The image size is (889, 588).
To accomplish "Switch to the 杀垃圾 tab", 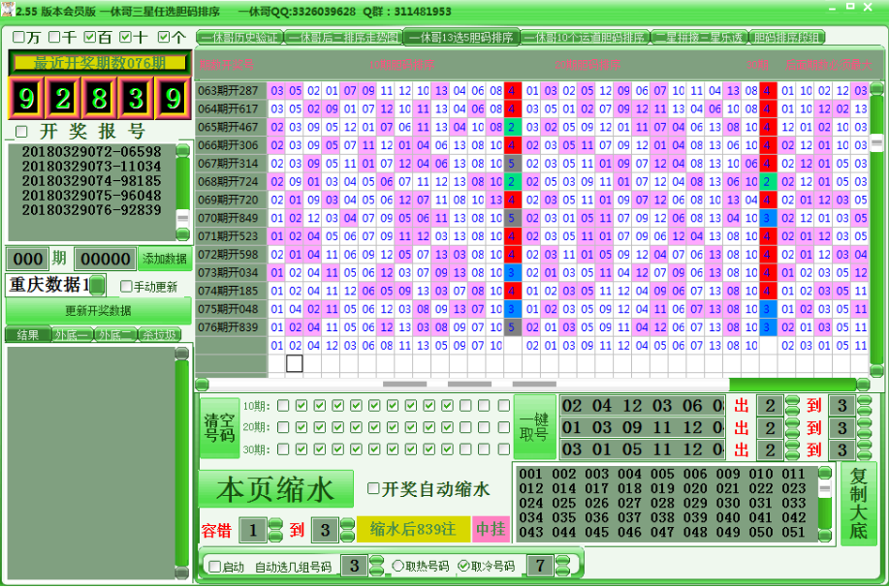I will (x=160, y=335).
